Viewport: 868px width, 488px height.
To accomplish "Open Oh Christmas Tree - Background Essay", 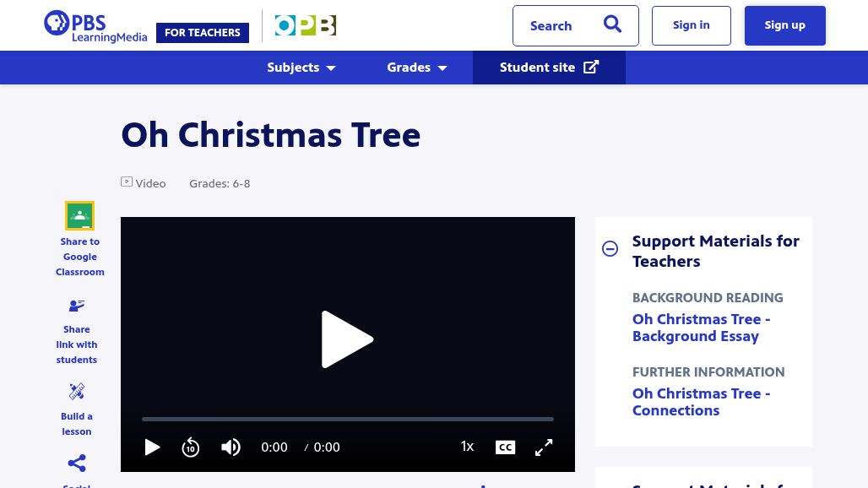I will pos(702,328).
